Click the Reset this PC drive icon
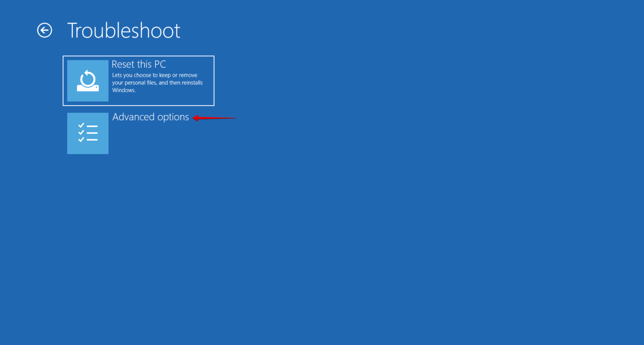 click(x=88, y=81)
